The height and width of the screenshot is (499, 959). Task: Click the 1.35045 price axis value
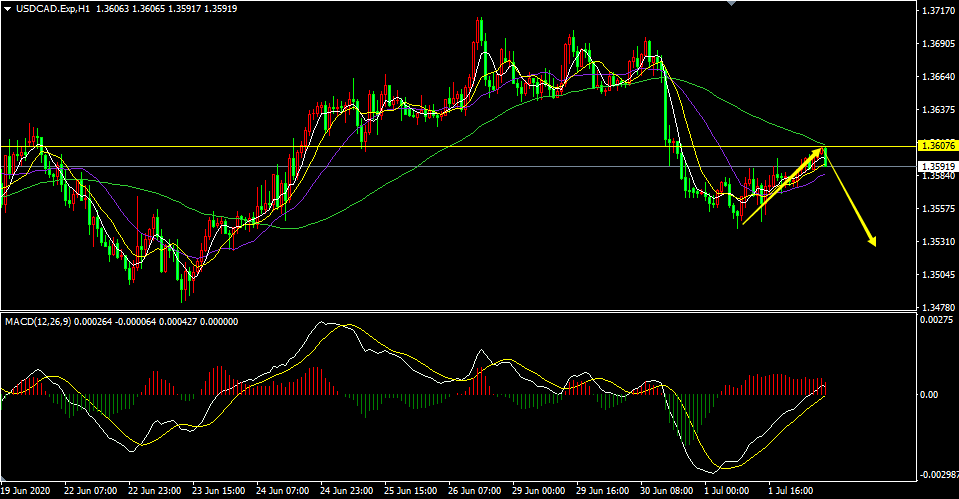pos(938,275)
